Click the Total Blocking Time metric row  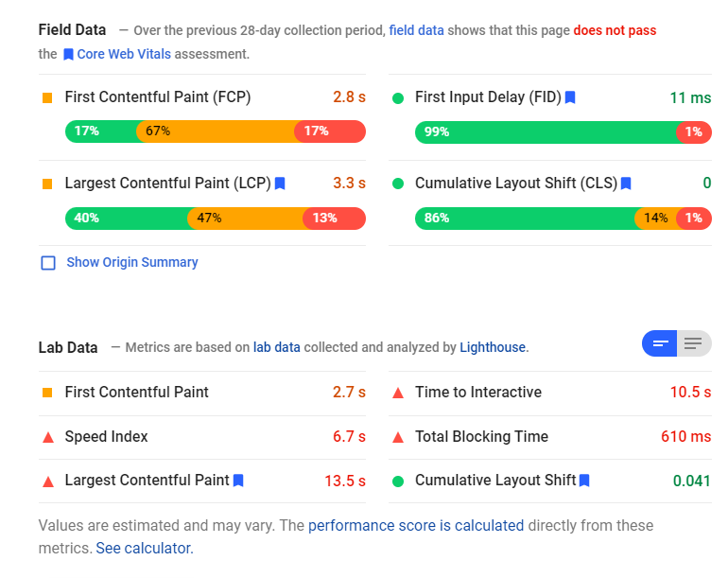coord(550,437)
